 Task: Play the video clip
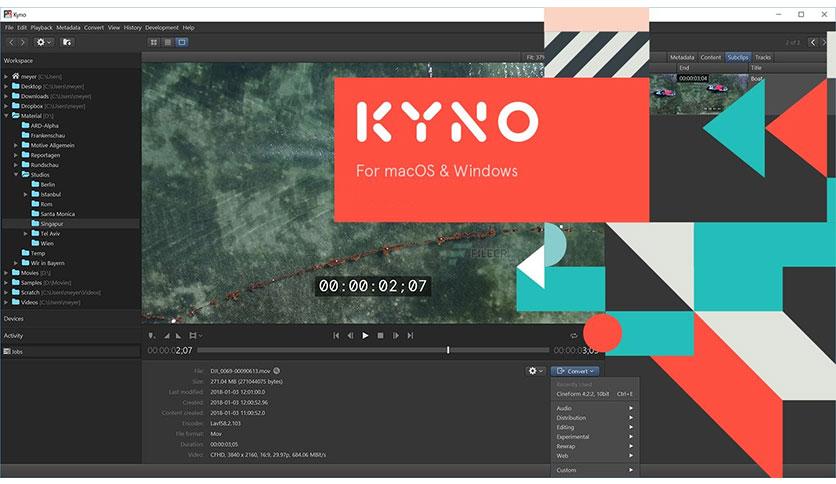(365, 336)
